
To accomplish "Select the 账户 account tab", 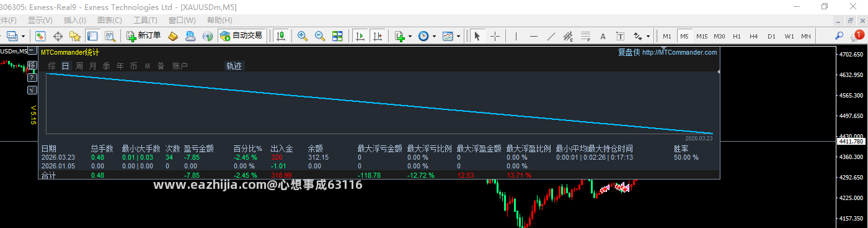I will pyautogui.click(x=180, y=66).
